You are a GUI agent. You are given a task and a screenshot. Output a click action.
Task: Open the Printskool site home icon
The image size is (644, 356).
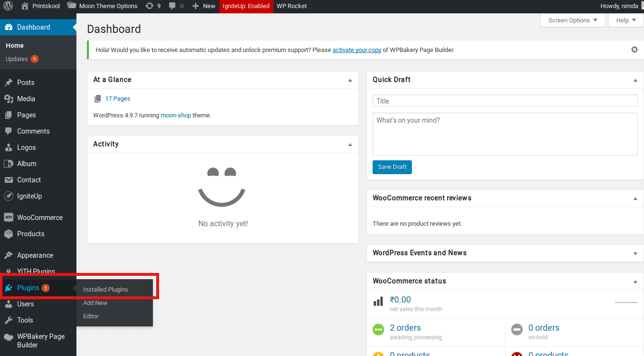(x=25, y=6)
